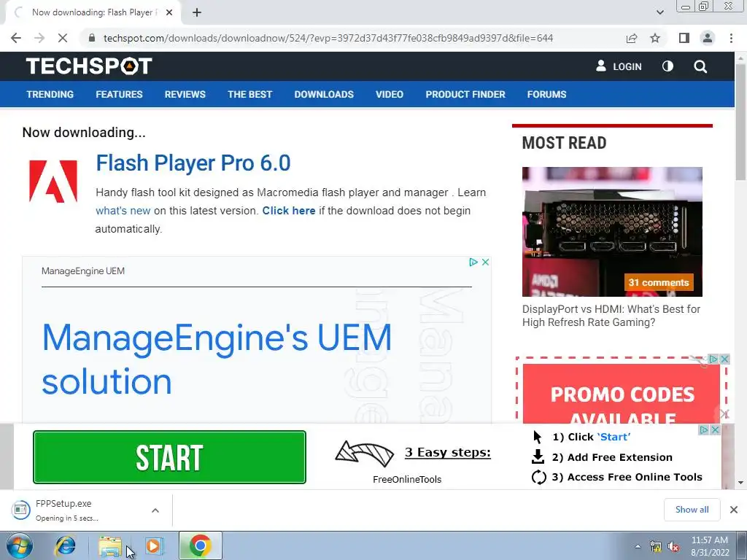747x560 pixels.
Task: Open THE BEST menu
Action: [249, 94]
